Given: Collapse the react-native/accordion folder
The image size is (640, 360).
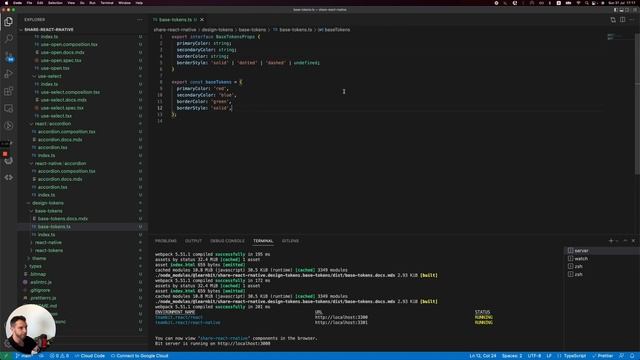Looking at the screenshot, I should click(82, 163).
